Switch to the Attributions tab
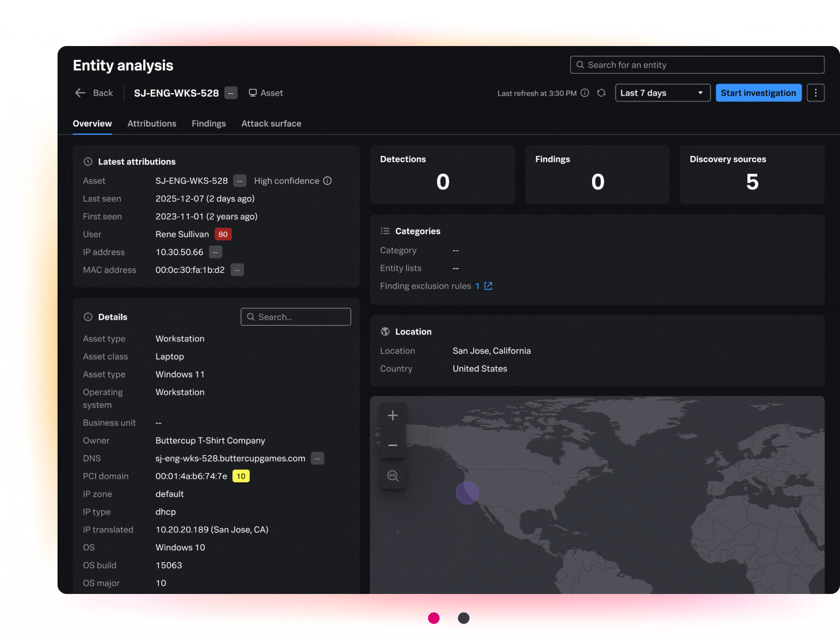This screenshot has height=640, width=840. pos(151,123)
